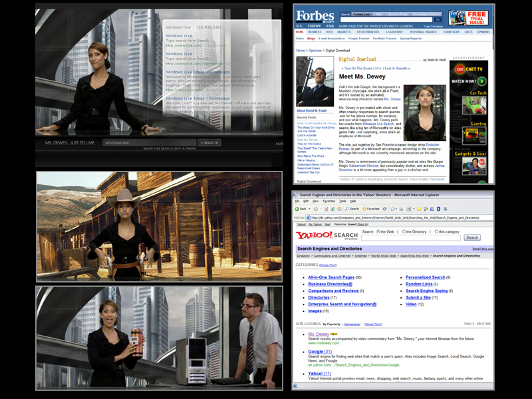The height and width of the screenshot is (399, 532).
Task: Click the red CNET logo in advertisement
Action: [x=460, y=70]
